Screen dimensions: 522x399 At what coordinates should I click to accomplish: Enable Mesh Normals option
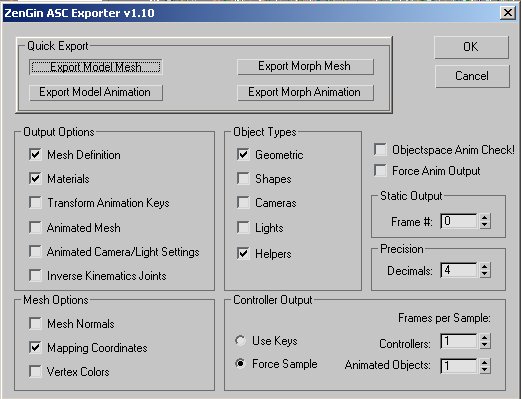tap(35, 324)
